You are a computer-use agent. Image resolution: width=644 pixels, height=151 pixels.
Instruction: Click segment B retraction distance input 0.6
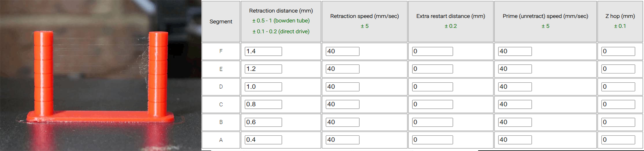click(x=263, y=122)
